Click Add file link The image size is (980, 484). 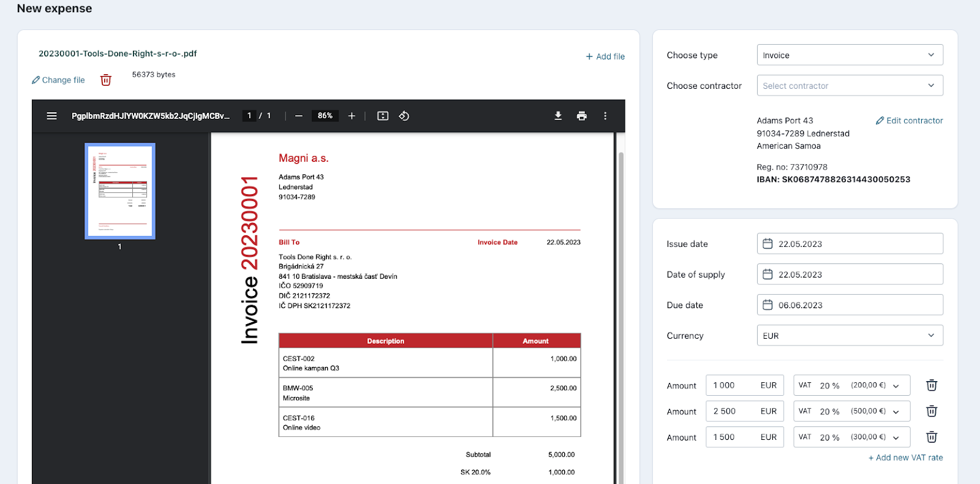coord(605,56)
